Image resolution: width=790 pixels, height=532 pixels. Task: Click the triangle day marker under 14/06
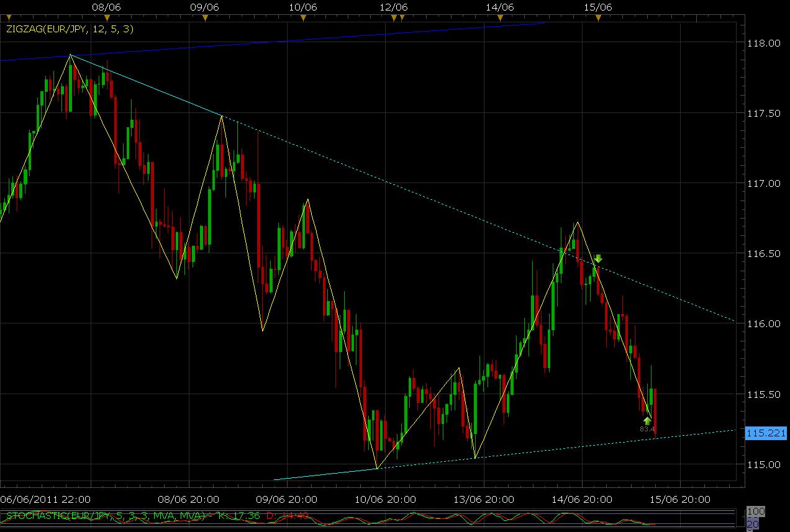point(500,17)
